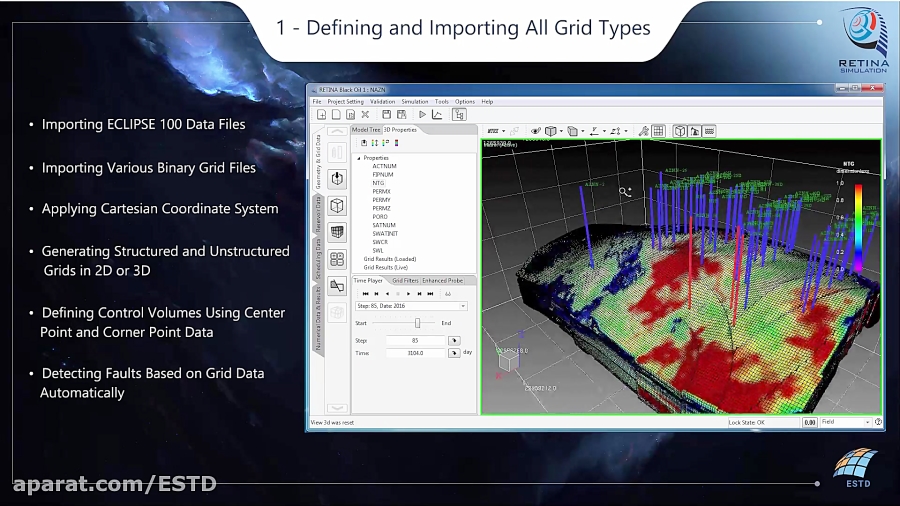900x506 pixels.
Task: Click the color legend icon in properties toolbar
Action: pos(397,143)
